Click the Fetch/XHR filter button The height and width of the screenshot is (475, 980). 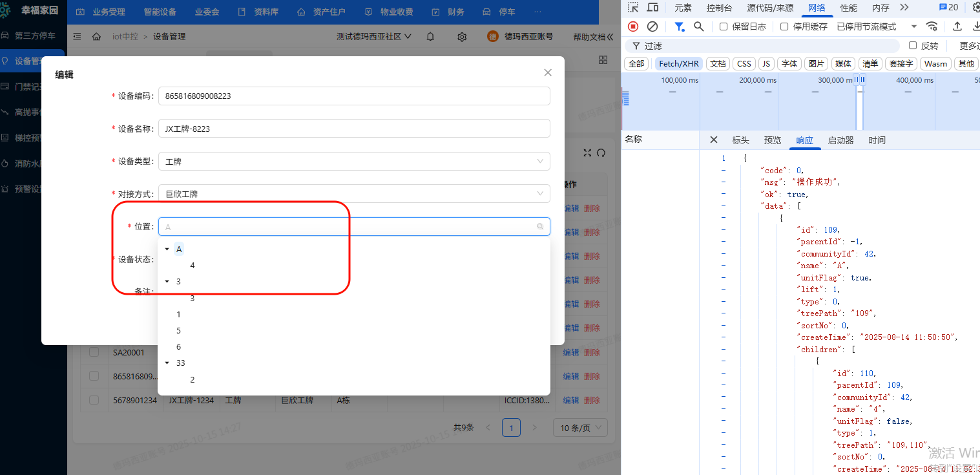[678, 63]
